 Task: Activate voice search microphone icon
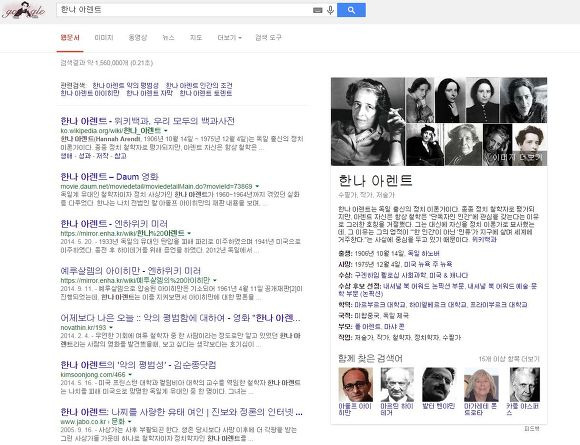point(330,10)
